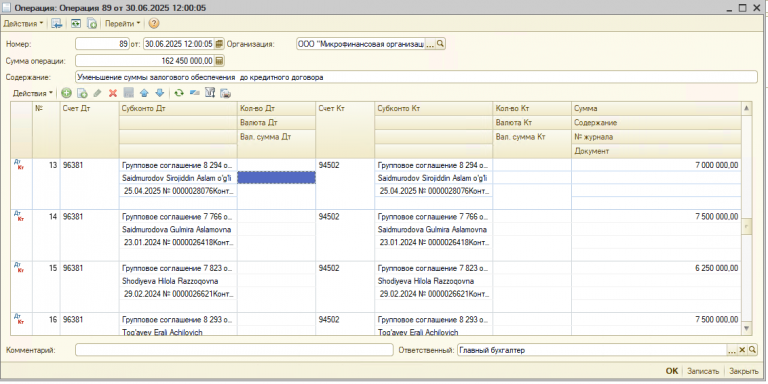This screenshot has height=384, width=768.
Task: Click the highlighted blue Валюта Дт cell in row 13
Action: click(276, 178)
